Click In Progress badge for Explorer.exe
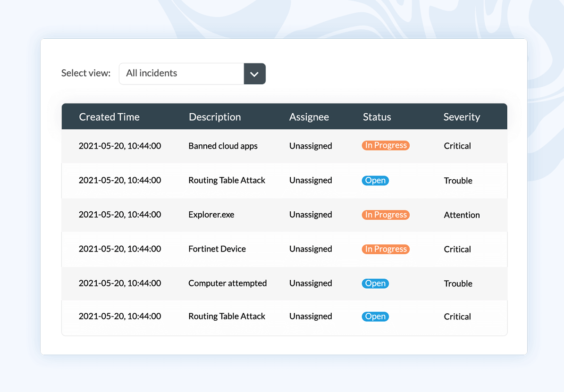This screenshot has height=392, width=564. (386, 215)
